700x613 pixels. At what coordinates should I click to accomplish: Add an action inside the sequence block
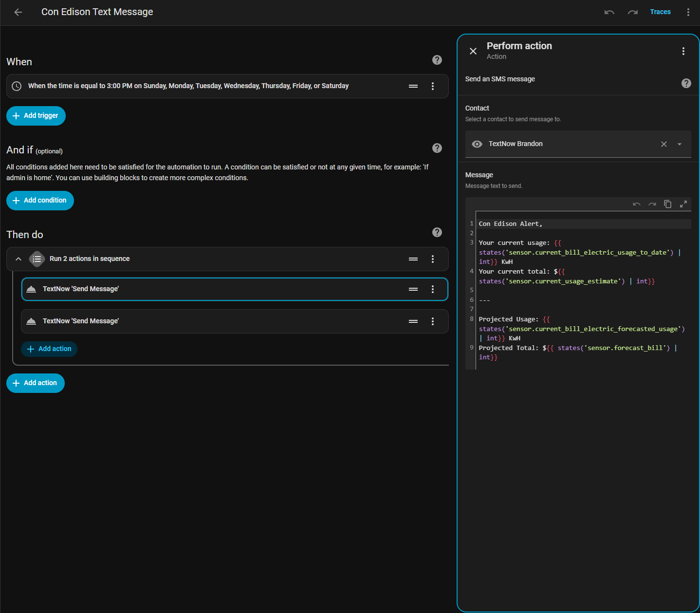49,349
